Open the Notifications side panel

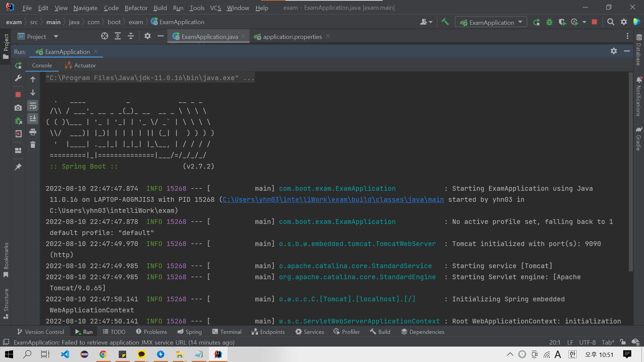(x=639, y=97)
